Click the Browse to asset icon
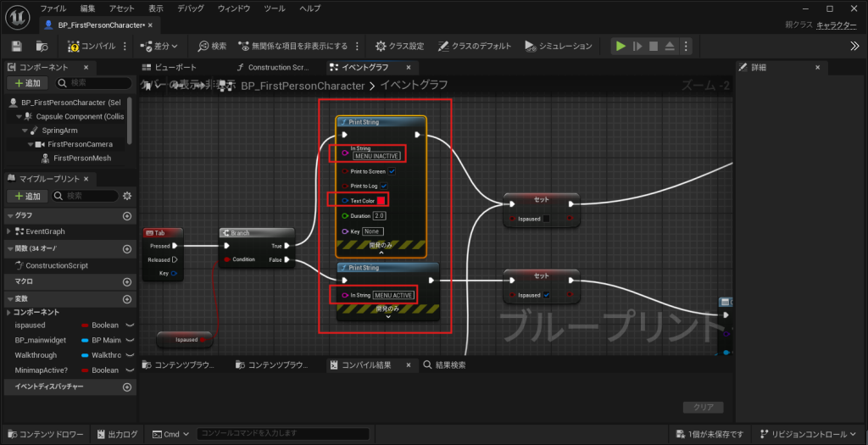The width and height of the screenshot is (868, 445). coord(42,46)
